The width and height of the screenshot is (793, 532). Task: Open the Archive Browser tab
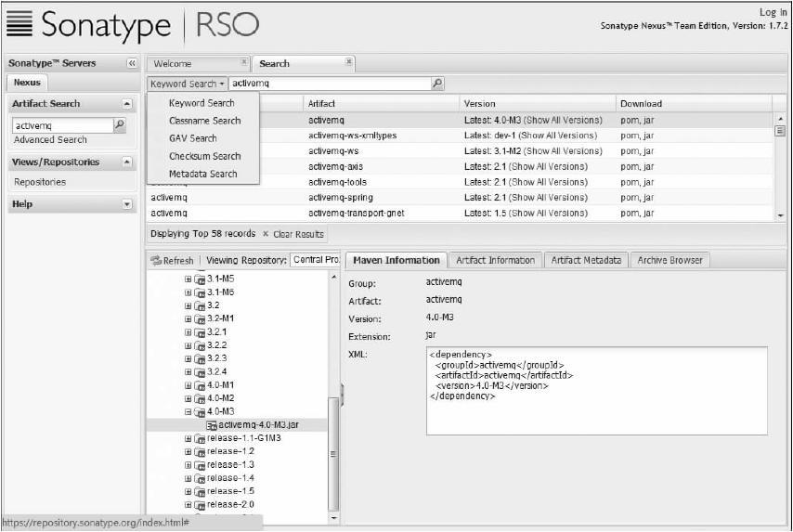[x=669, y=260]
